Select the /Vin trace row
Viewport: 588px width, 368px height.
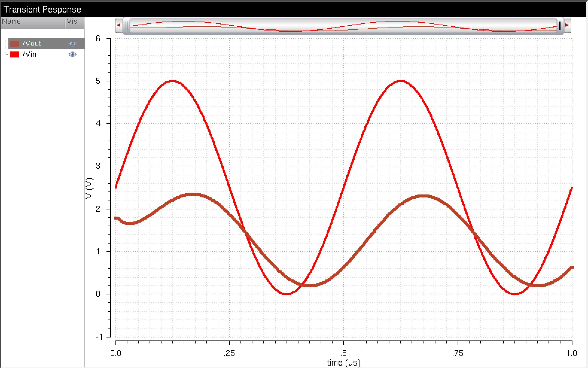coord(46,54)
